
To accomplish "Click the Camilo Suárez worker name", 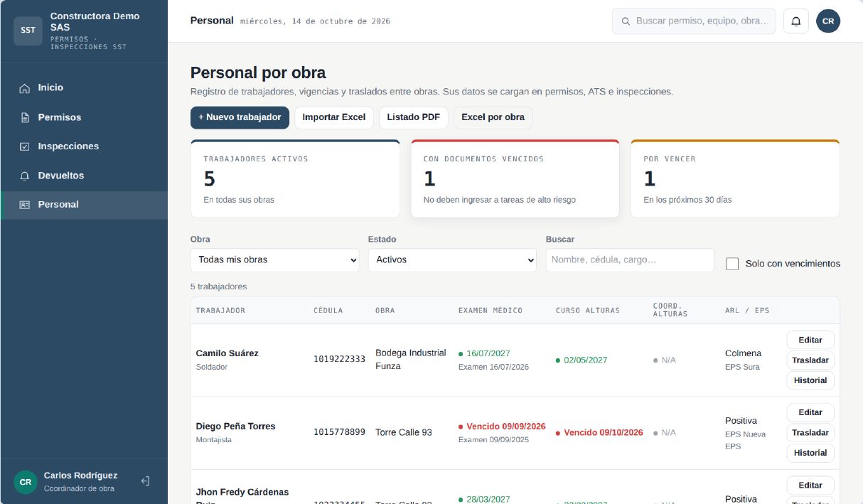I will pyautogui.click(x=227, y=353).
